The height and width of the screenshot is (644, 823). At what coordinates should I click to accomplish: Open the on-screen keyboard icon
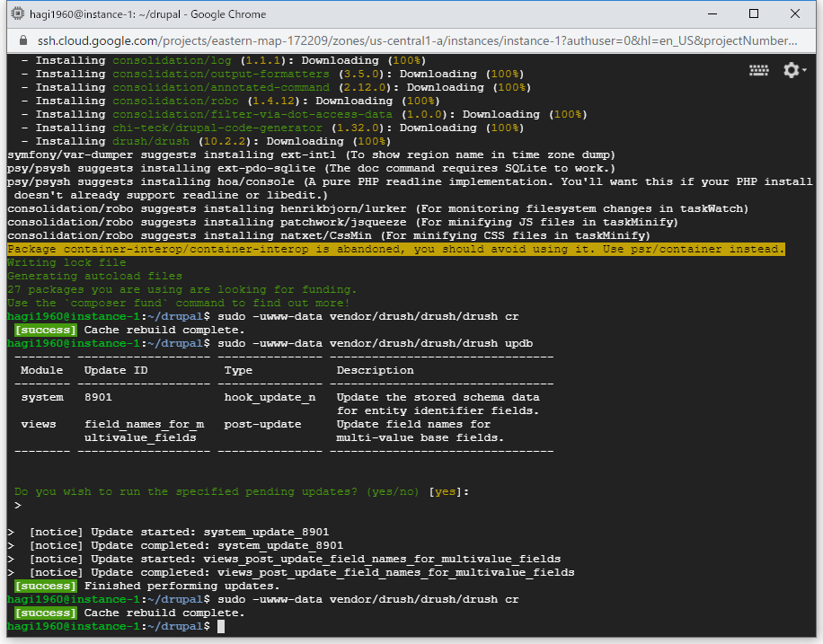point(758,70)
